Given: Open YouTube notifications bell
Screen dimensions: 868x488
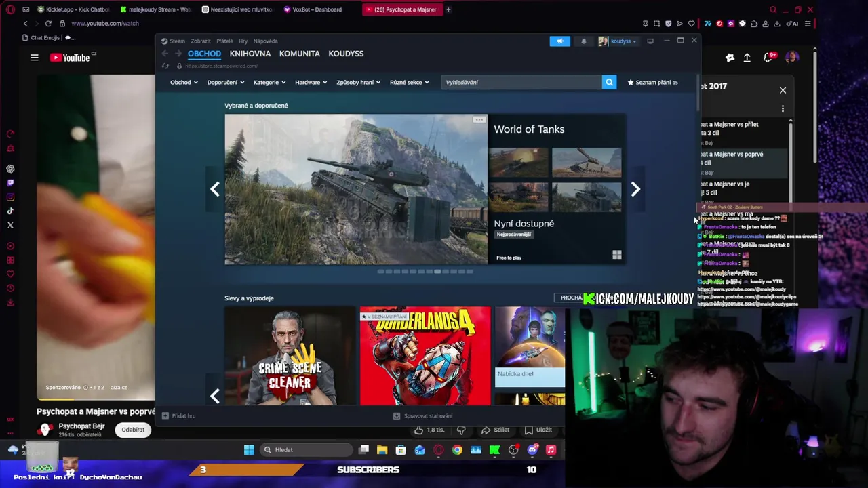Looking at the screenshot, I should 768,58.
